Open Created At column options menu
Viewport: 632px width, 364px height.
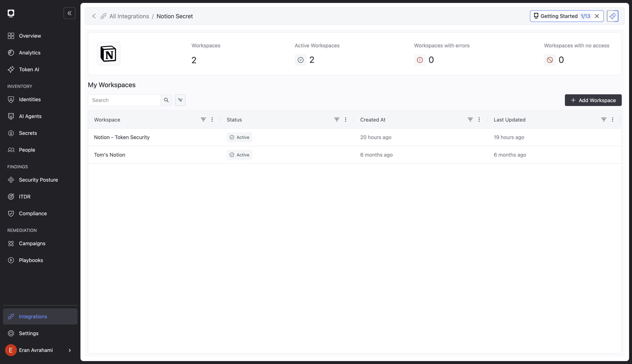coord(479,120)
